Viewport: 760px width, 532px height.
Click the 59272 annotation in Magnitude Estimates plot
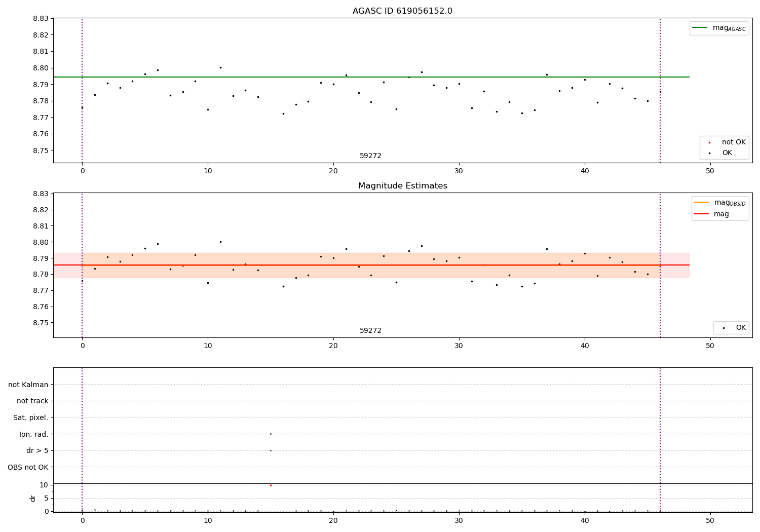370,331
